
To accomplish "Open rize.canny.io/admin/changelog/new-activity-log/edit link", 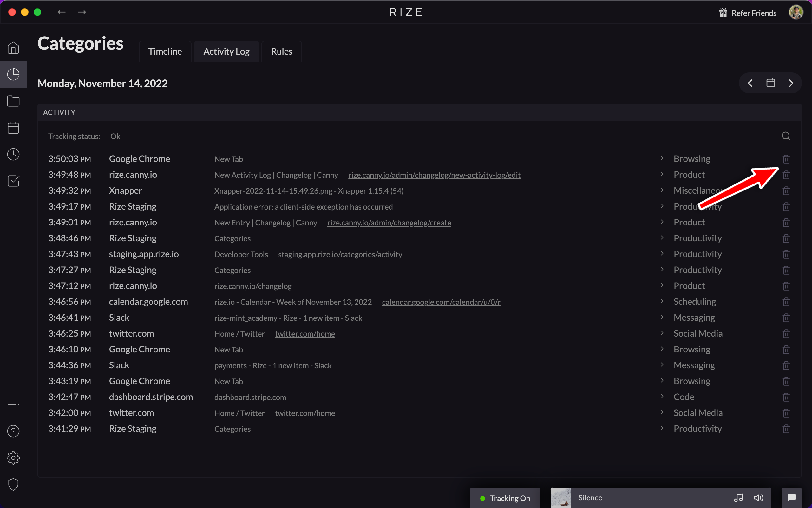I will 434,175.
